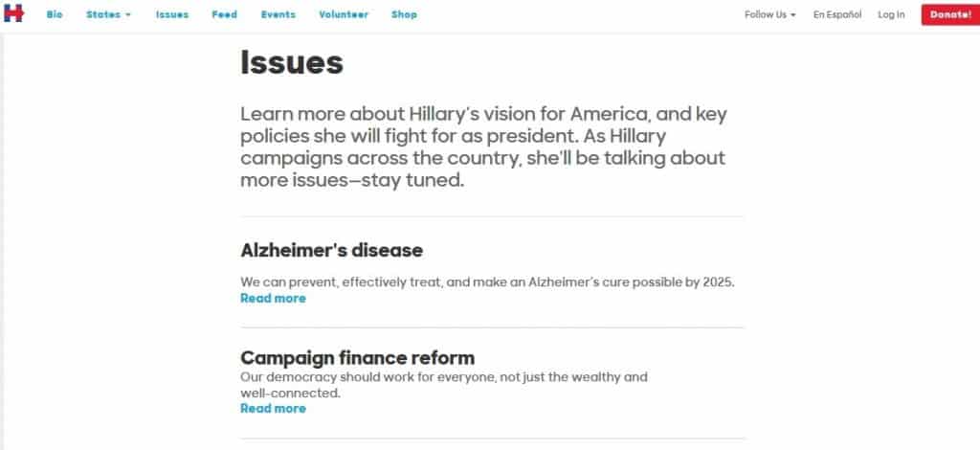Read more about Alzheimer's disease

pyautogui.click(x=273, y=298)
